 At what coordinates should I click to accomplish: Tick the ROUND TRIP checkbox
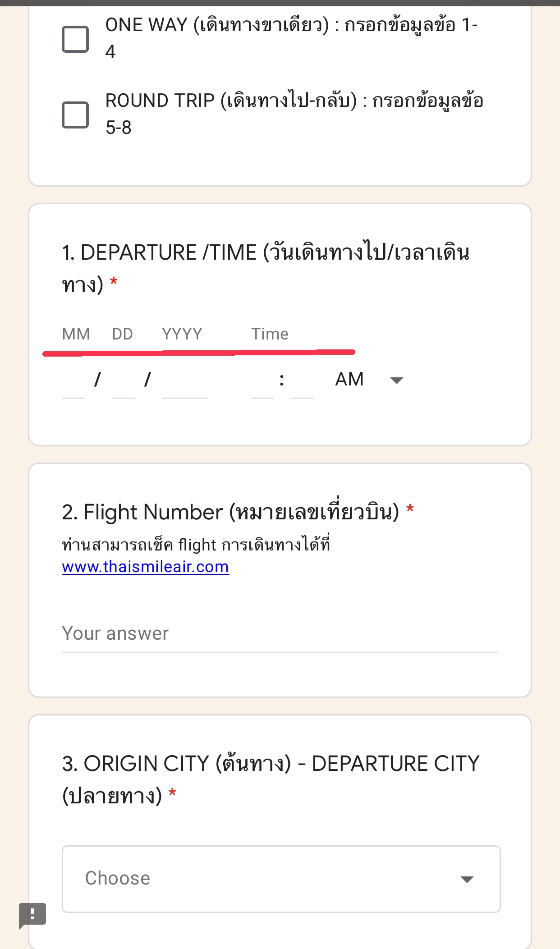point(75,115)
